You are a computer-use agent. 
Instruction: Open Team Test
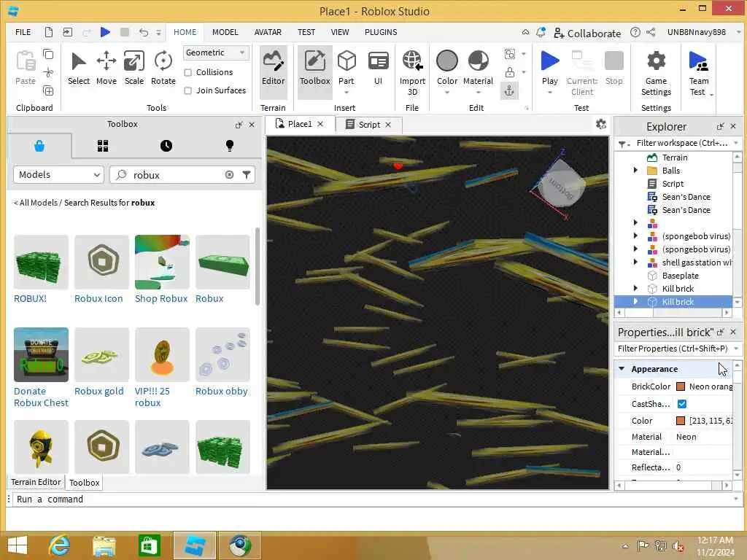pyautogui.click(x=698, y=73)
